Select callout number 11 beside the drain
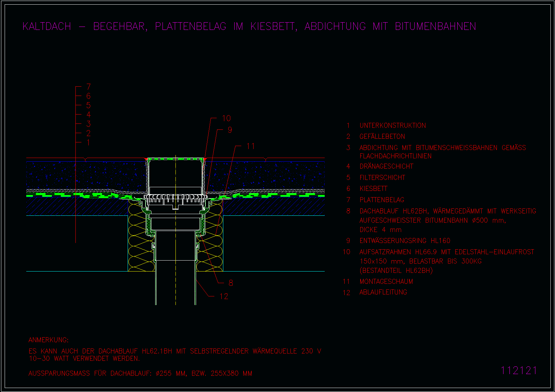Viewport: 555px width, 392px height. (251, 146)
